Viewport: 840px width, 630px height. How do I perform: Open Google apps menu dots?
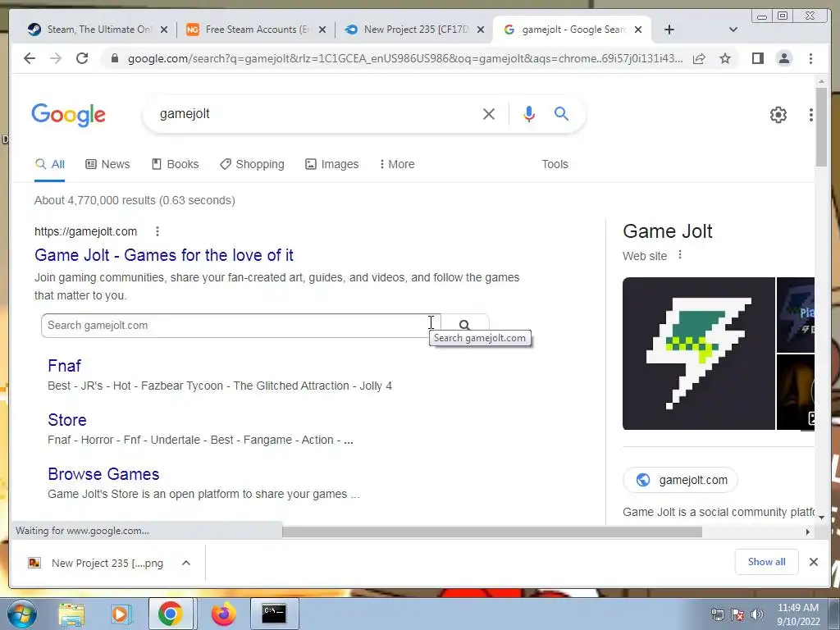[811, 115]
